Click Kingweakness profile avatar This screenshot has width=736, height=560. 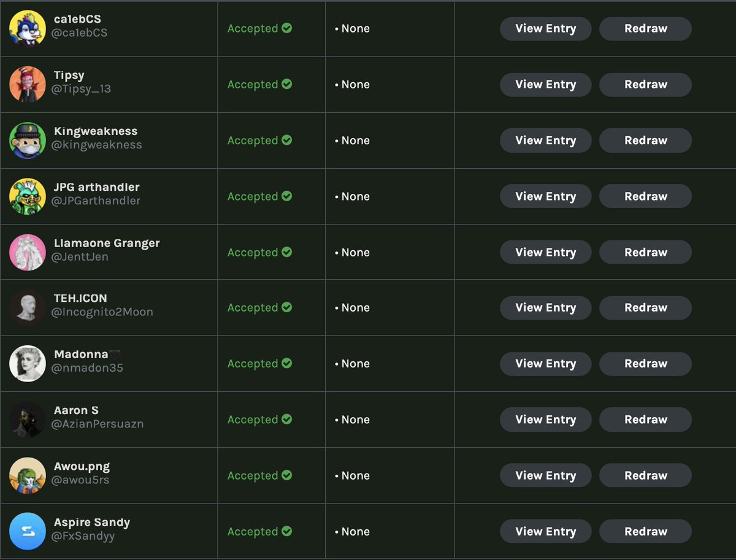(x=28, y=140)
